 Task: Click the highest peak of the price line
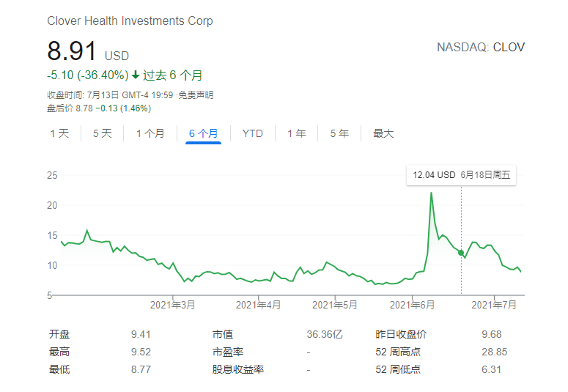(x=431, y=193)
